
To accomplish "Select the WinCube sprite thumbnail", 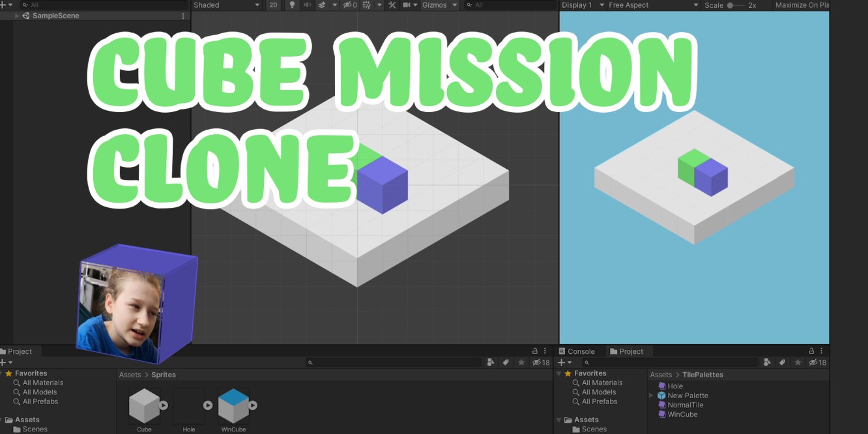I will coord(233,407).
